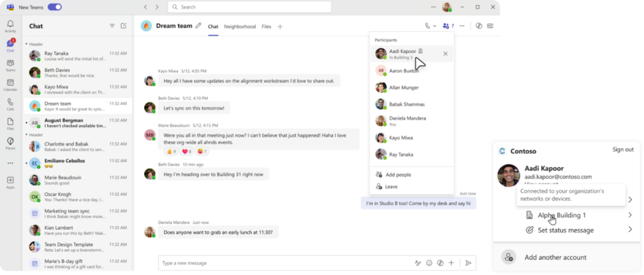The image size is (644, 275).
Task: Switch to the Neighborhood tab
Action: tap(240, 26)
